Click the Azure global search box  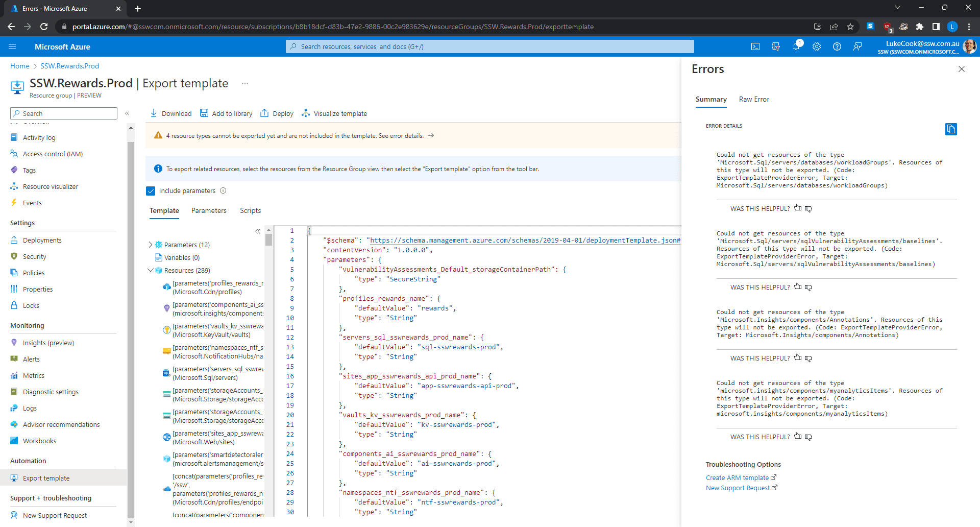click(x=490, y=46)
